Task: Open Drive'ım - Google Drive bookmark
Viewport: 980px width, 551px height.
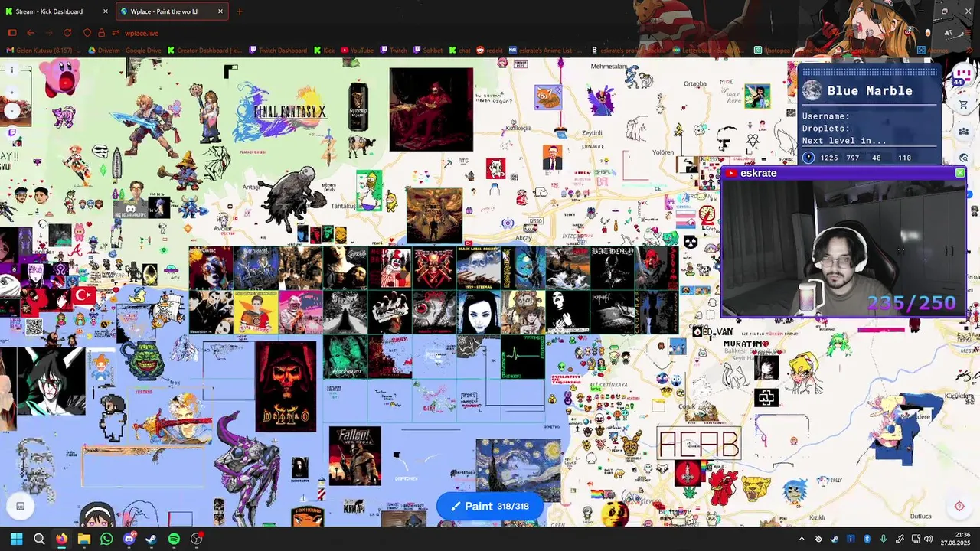Action: [125, 51]
